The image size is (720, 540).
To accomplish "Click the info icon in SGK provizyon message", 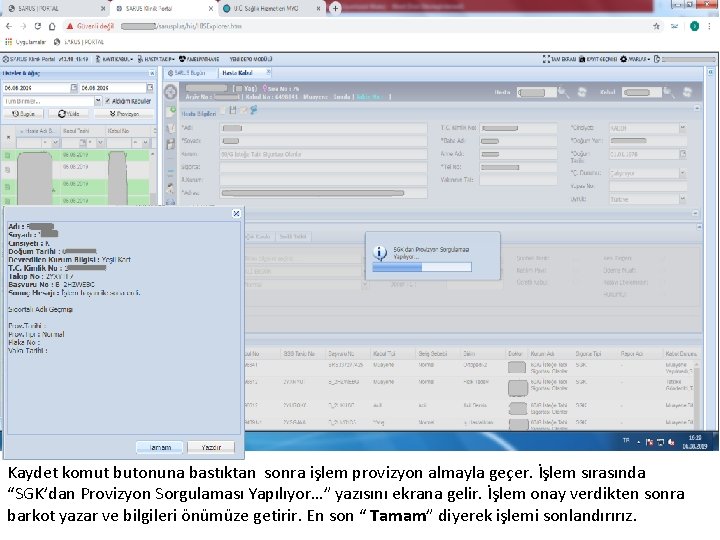I will (x=379, y=253).
